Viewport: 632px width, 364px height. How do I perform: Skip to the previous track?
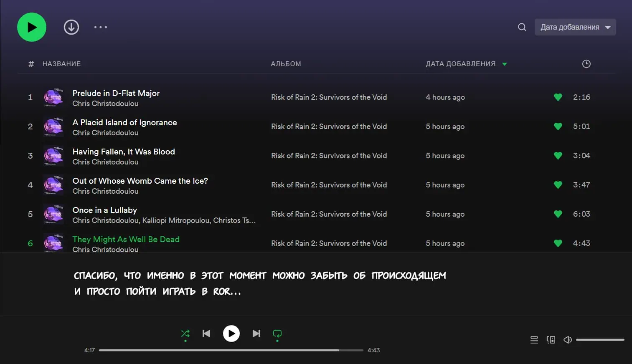(x=206, y=334)
